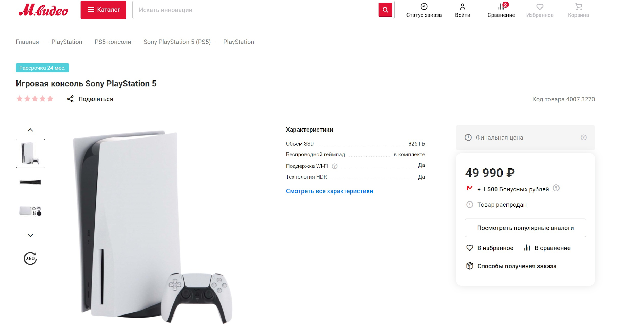Image resolution: width=644 pixels, height=331 pixels.
Task: Show Wi-Fi support help tooltip icon
Action: (334, 166)
